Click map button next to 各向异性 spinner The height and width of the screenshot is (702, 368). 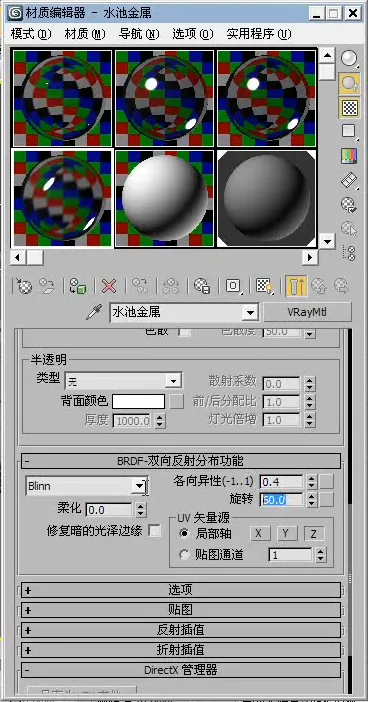[x=327, y=482]
